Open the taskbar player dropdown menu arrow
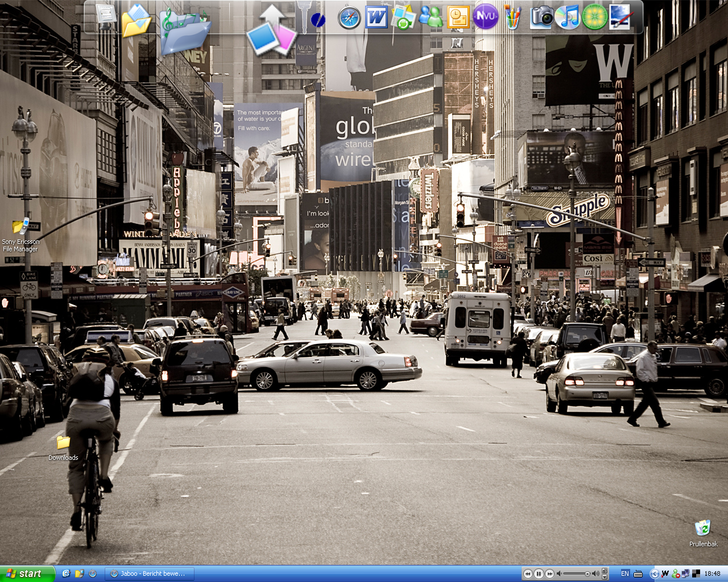This screenshot has height=582, width=728. (605, 576)
